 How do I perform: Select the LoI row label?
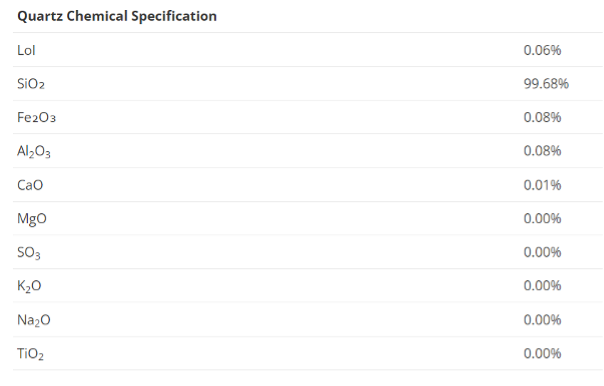[26, 50]
